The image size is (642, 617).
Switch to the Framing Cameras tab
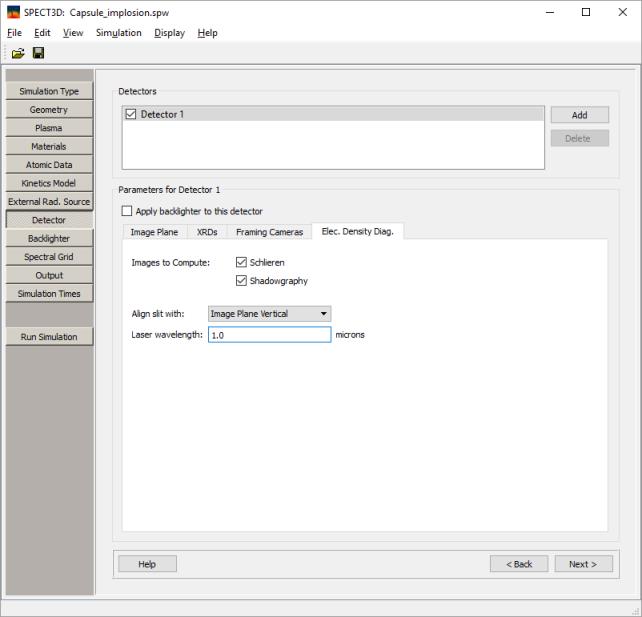tap(269, 232)
